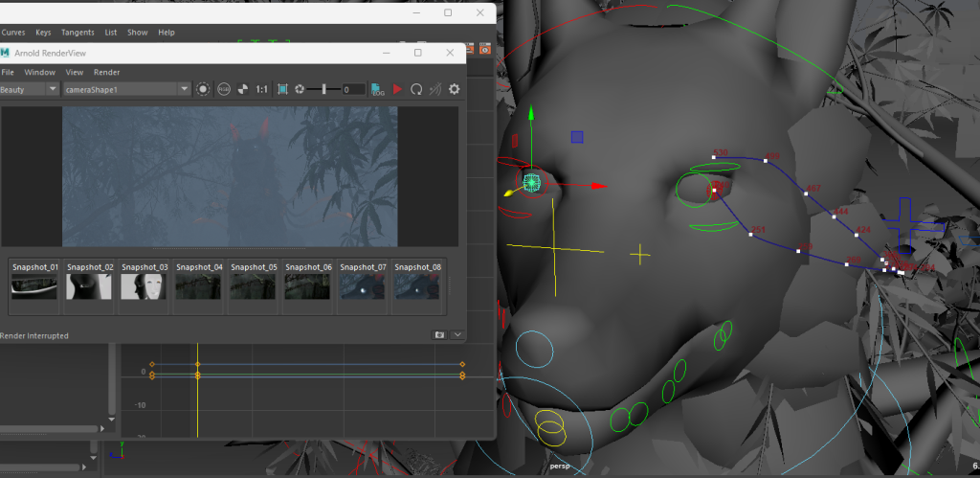The width and height of the screenshot is (980, 478).
Task: Toggle the RGB channel display icon
Action: [x=224, y=89]
